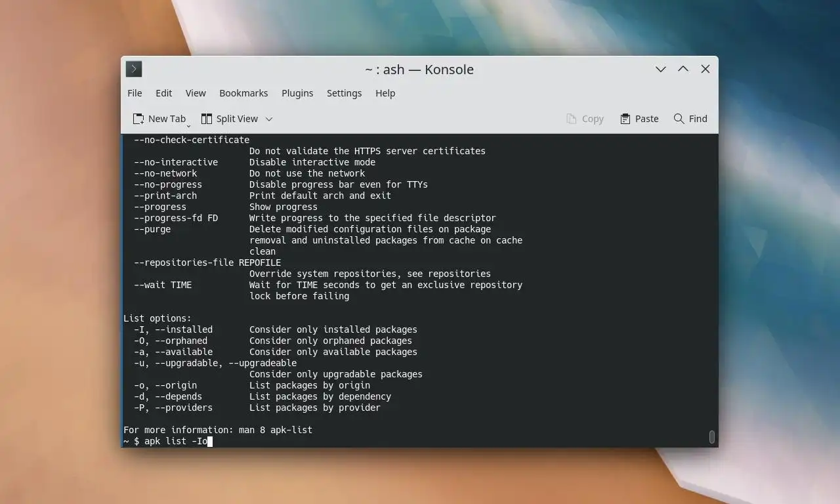Viewport: 840px width, 504px height.
Task: Maximize the Konsole window
Action: pyautogui.click(x=683, y=69)
